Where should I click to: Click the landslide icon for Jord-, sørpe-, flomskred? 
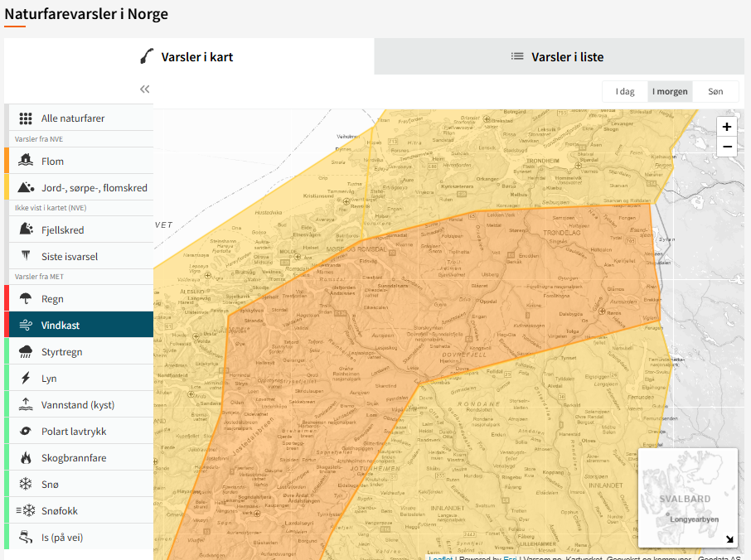point(26,187)
